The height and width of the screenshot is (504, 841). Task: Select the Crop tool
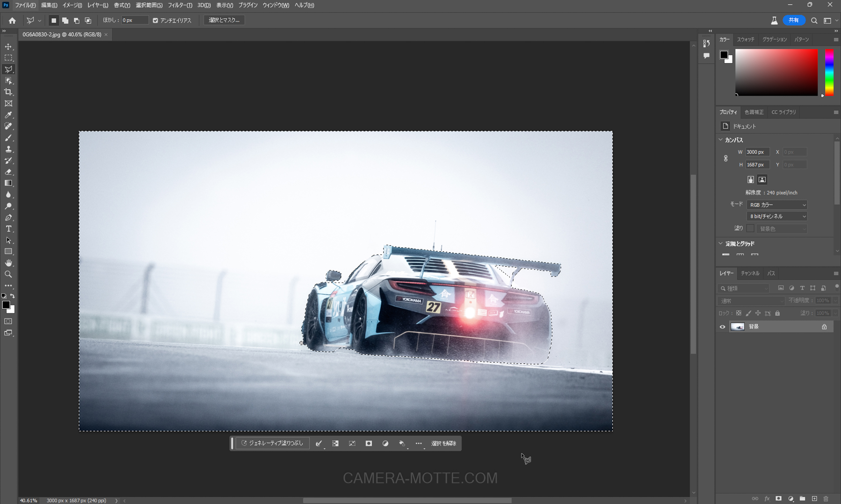click(8, 92)
